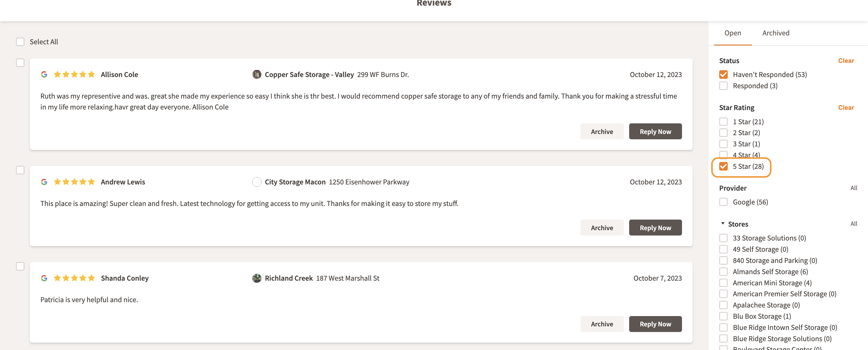Image resolution: width=868 pixels, height=350 pixels.
Task: Click the City Storage Macon store icon
Action: pyautogui.click(x=257, y=182)
